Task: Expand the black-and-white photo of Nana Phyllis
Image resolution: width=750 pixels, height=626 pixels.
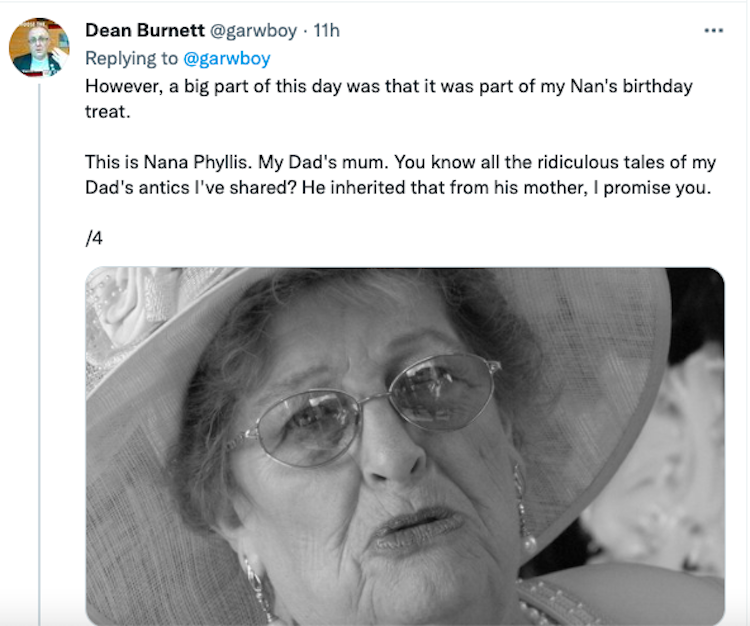Action: click(404, 445)
